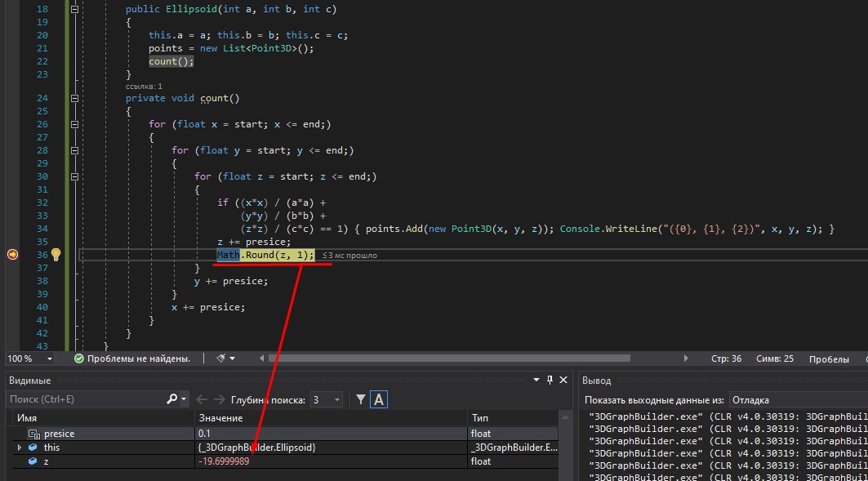Click the right arrow of the horizontal scrollbar
This screenshot has width=868, height=481.
click(686, 359)
